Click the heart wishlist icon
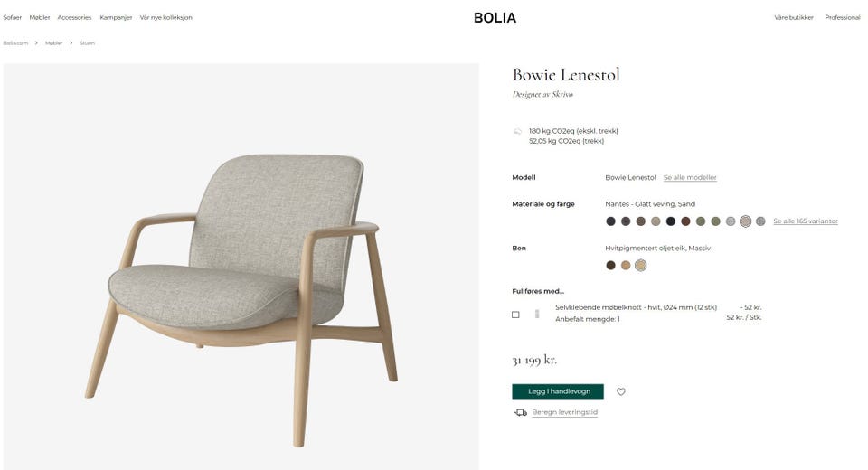Screen dimensions: 868x470 (620, 391)
